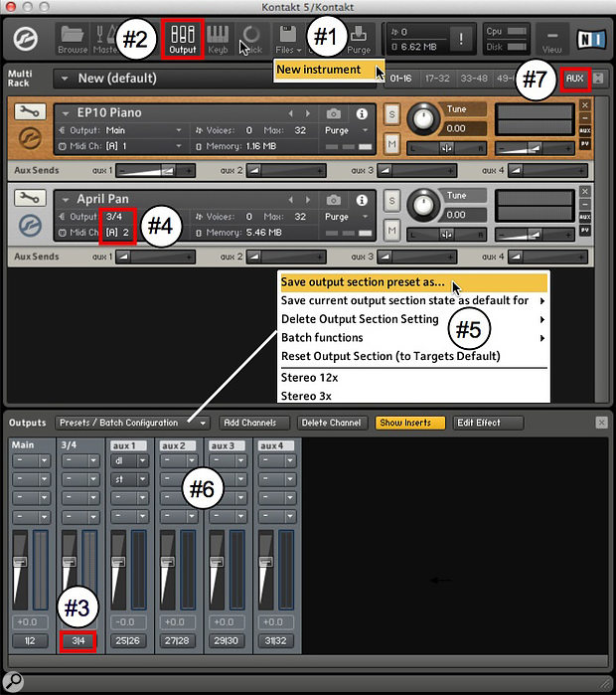Click the magnifier icon at bottom left
This screenshot has width=616, height=695.
coord(13,682)
